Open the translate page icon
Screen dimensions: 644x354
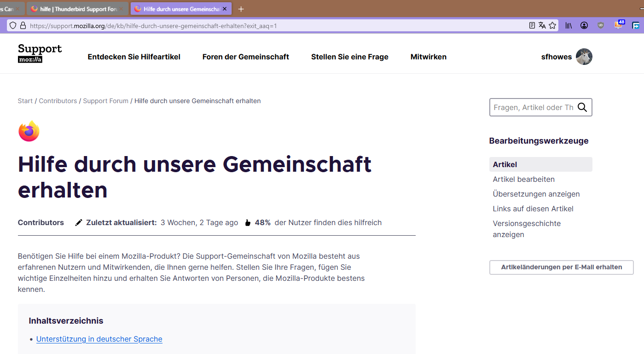542,26
